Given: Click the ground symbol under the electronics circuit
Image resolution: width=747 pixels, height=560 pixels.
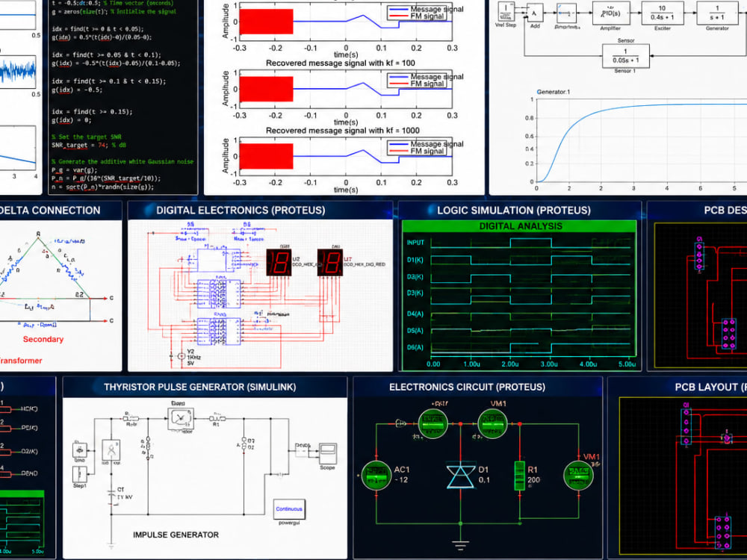Looking at the screenshot, I should coord(460,545).
